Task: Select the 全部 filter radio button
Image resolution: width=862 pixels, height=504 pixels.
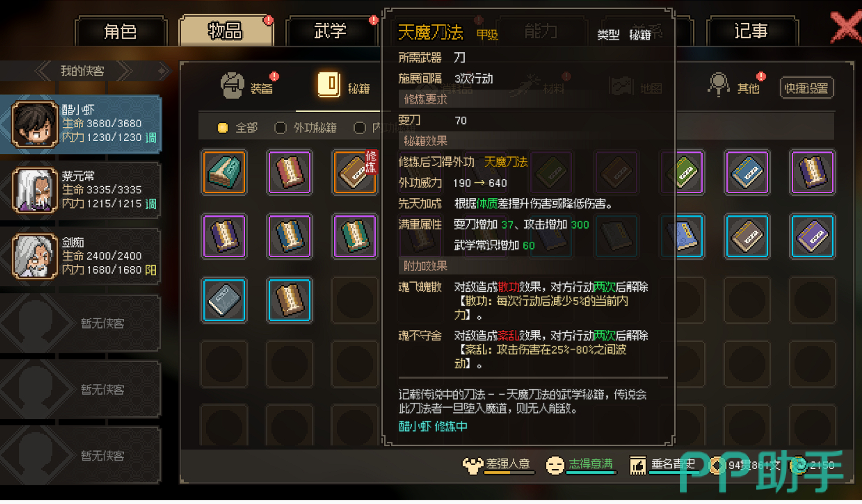Action: tap(223, 128)
